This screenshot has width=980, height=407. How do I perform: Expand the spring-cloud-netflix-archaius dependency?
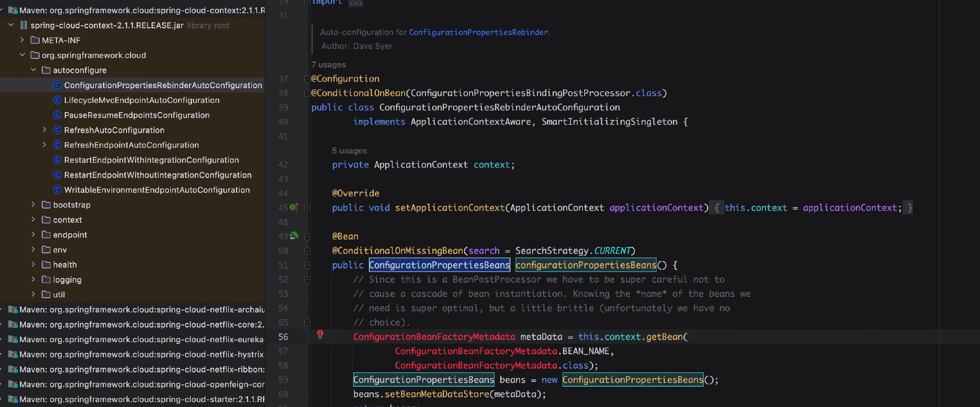5,309
